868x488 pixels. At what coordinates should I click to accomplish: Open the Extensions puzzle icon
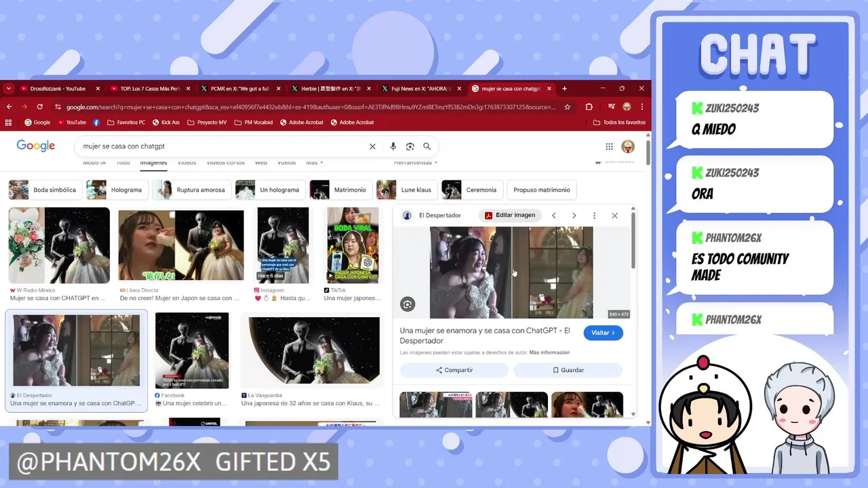(589, 106)
